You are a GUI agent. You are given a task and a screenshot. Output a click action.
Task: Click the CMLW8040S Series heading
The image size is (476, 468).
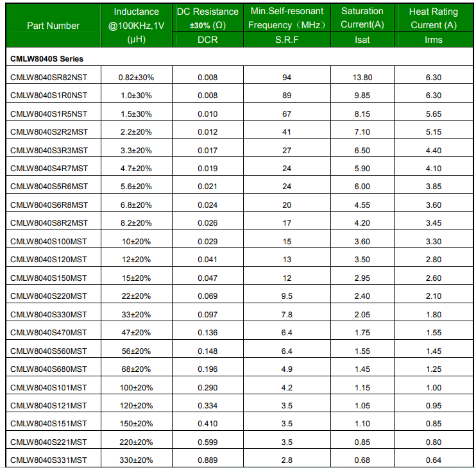click(x=47, y=59)
